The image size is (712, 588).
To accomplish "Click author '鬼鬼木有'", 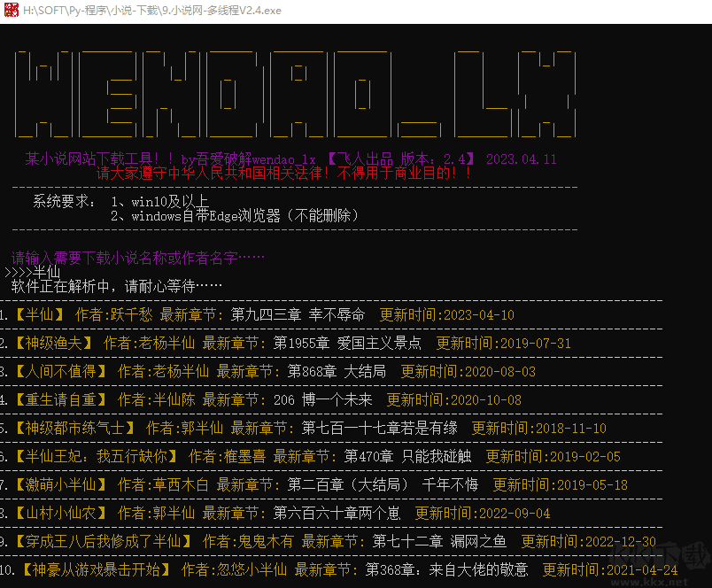I will tap(266, 541).
